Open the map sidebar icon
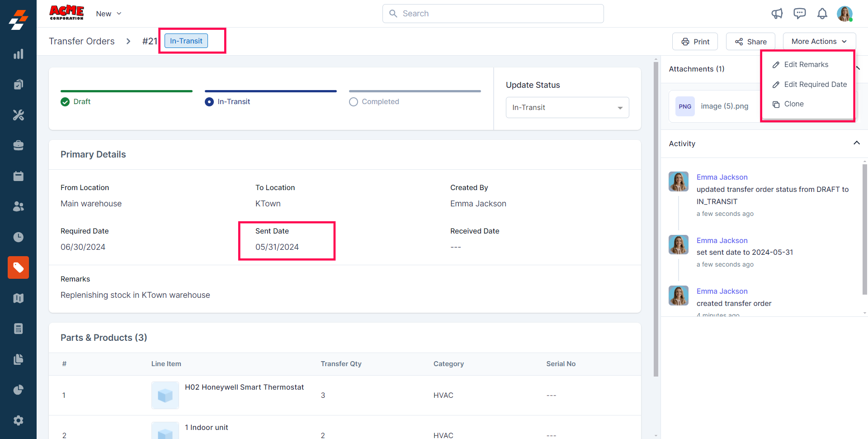Image resolution: width=868 pixels, height=439 pixels. click(18, 298)
